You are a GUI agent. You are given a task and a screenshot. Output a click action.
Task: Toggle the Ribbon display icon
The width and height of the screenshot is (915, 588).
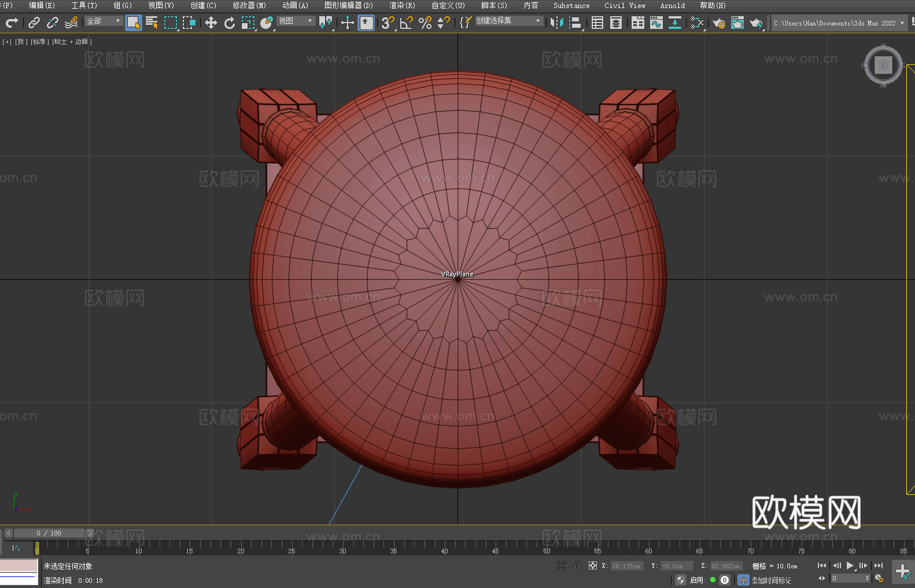tap(638, 23)
